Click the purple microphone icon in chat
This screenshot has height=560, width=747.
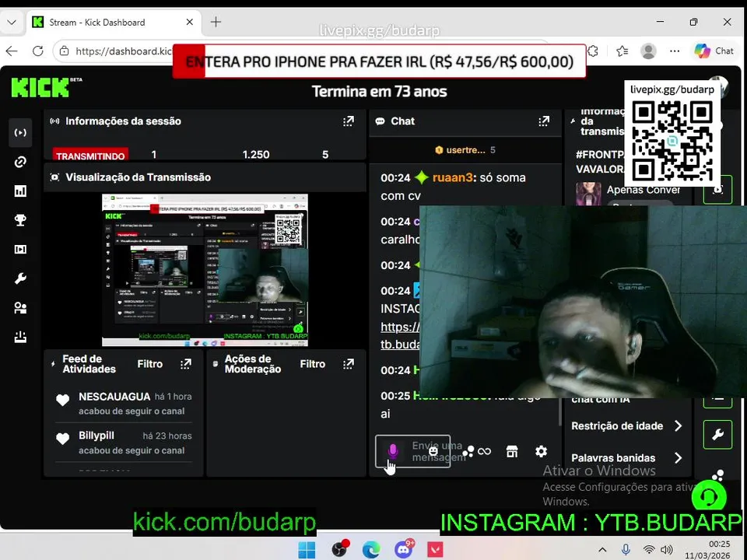tap(392, 451)
